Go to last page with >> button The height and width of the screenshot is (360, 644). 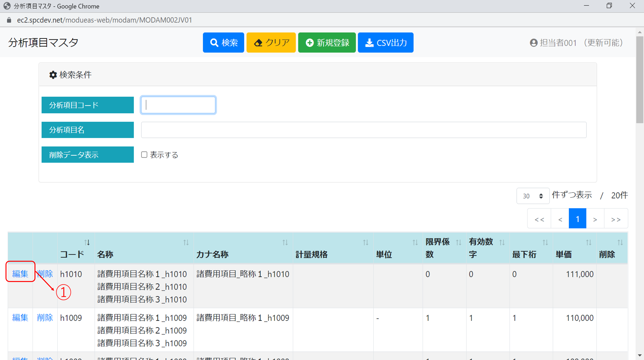click(616, 219)
